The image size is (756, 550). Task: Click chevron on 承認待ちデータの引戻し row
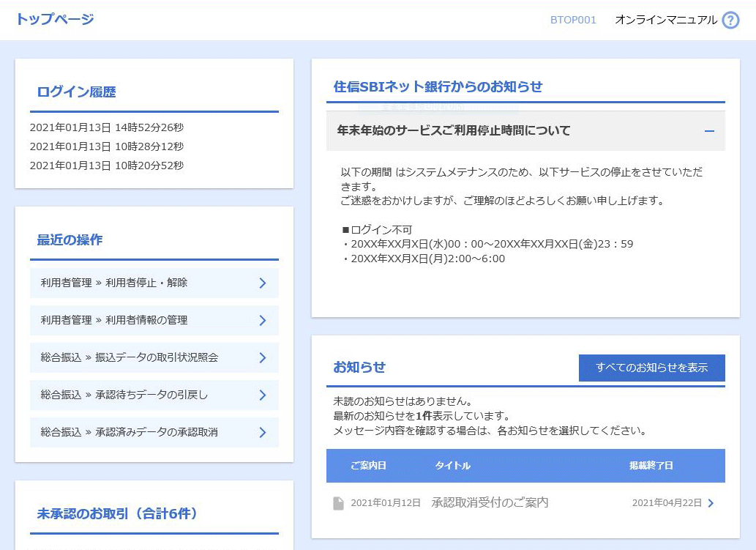pyautogui.click(x=263, y=395)
